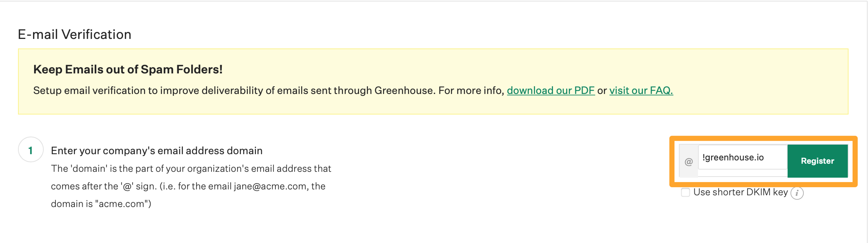The height and width of the screenshot is (243, 868).
Task: Follow the 'visit our FAQ' link
Action: (x=641, y=90)
